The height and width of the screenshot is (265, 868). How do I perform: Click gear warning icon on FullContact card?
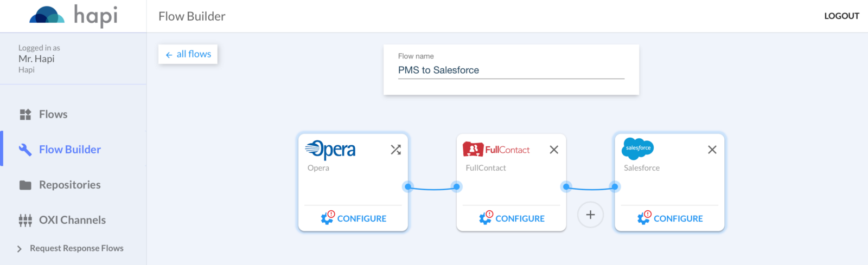[x=486, y=217]
